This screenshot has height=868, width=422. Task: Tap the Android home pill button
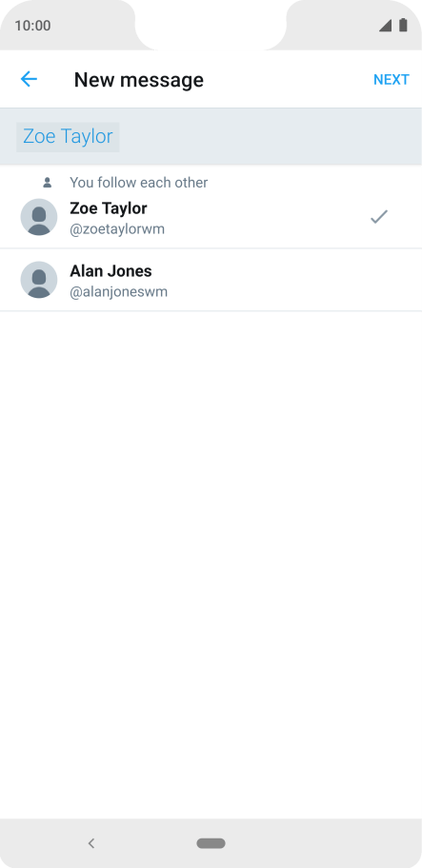click(211, 843)
